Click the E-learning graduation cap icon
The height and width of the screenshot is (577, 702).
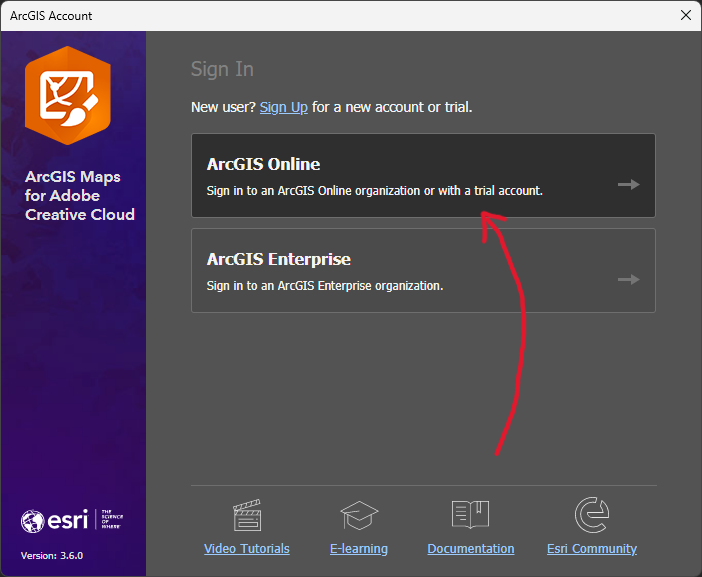click(x=359, y=515)
